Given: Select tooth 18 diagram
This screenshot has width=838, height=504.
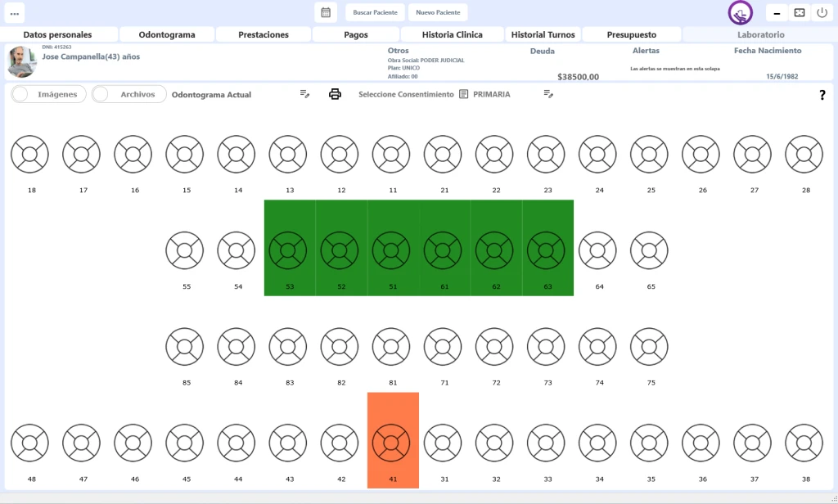Looking at the screenshot, I should (x=30, y=154).
